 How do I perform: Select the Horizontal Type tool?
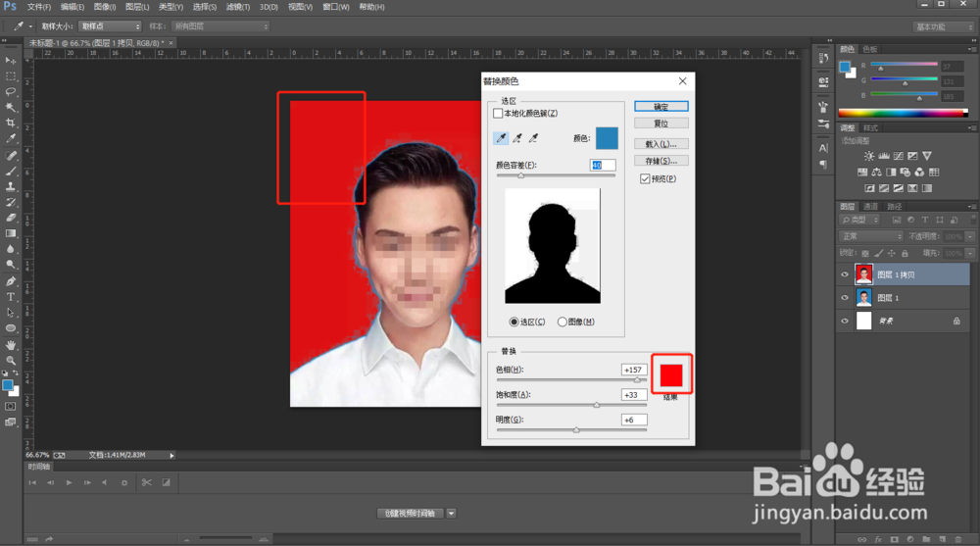click(11, 296)
